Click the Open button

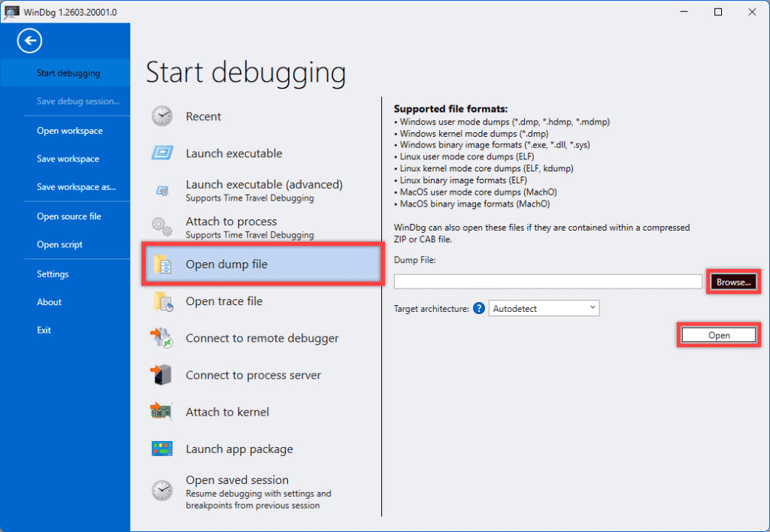[x=719, y=335]
